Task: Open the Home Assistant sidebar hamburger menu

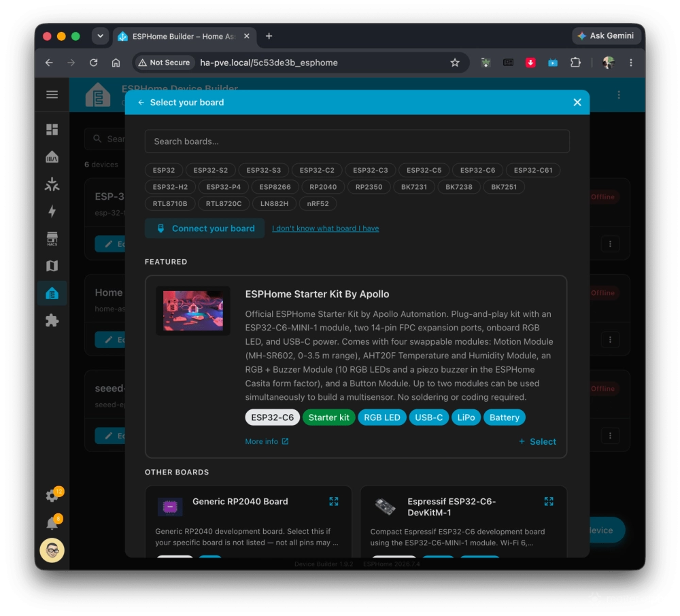Action: 52,95
